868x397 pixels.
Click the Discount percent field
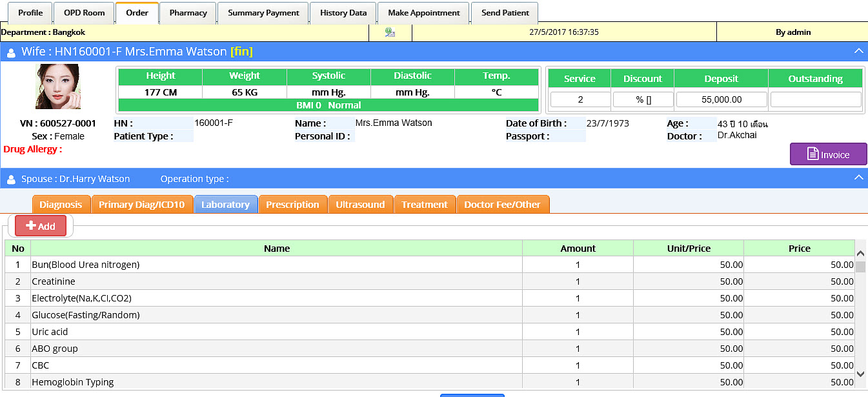pos(643,99)
